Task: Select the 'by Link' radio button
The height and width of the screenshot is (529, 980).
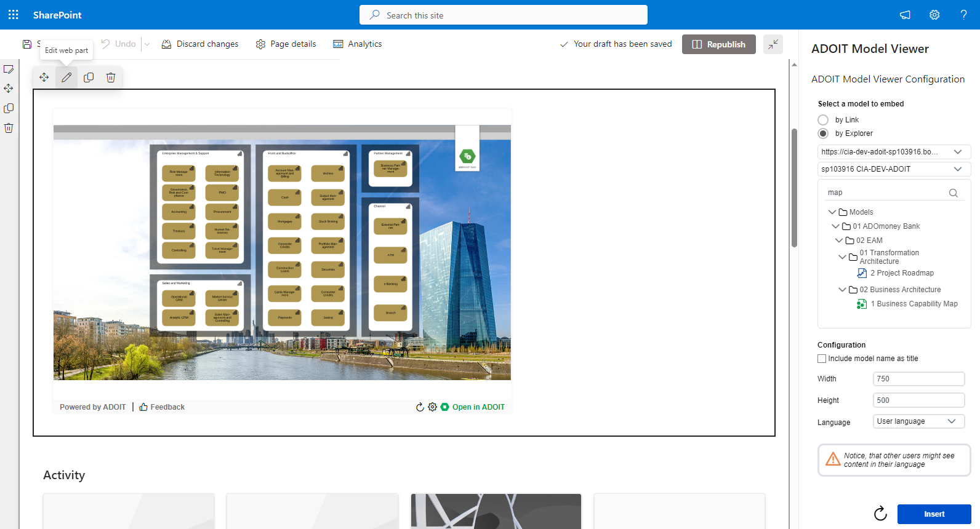Action: click(x=823, y=120)
